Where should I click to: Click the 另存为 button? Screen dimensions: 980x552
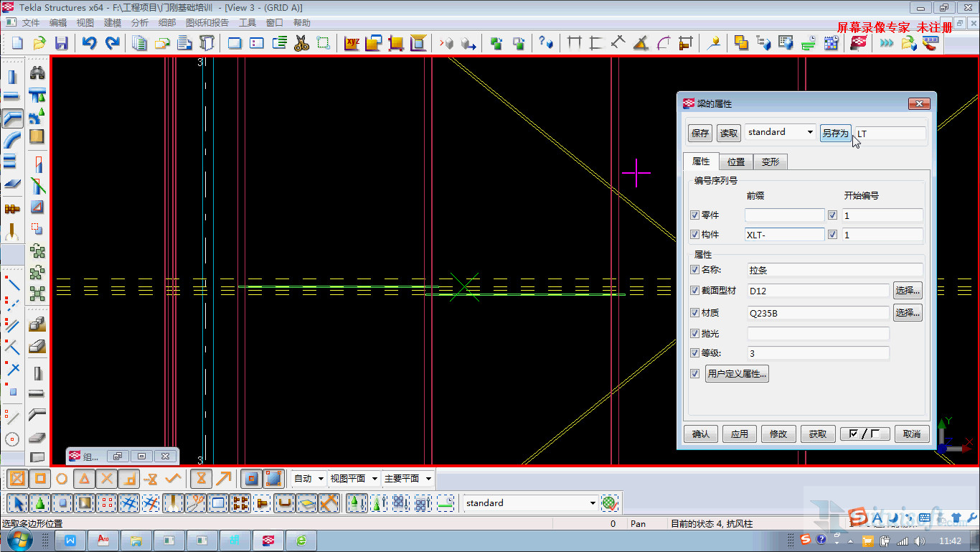(x=835, y=134)
